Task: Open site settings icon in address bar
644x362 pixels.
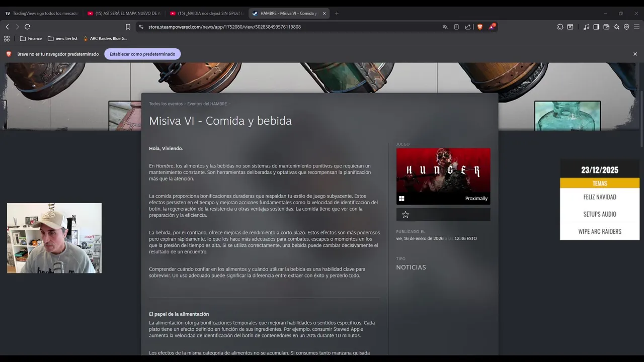Action: (x=141, y=27)
